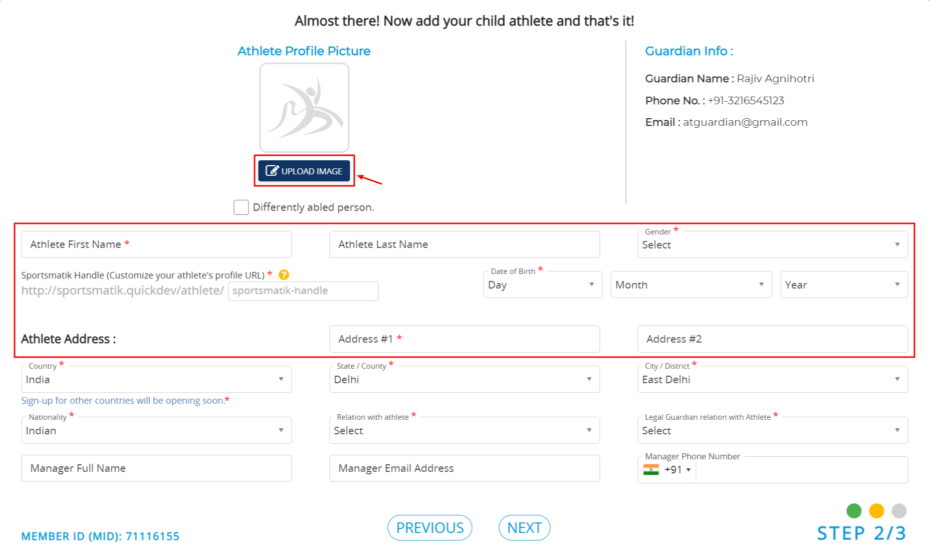930x560 pixels.
Task: Click the sportsmatik-handle input box
Action: tap(303, 291)
